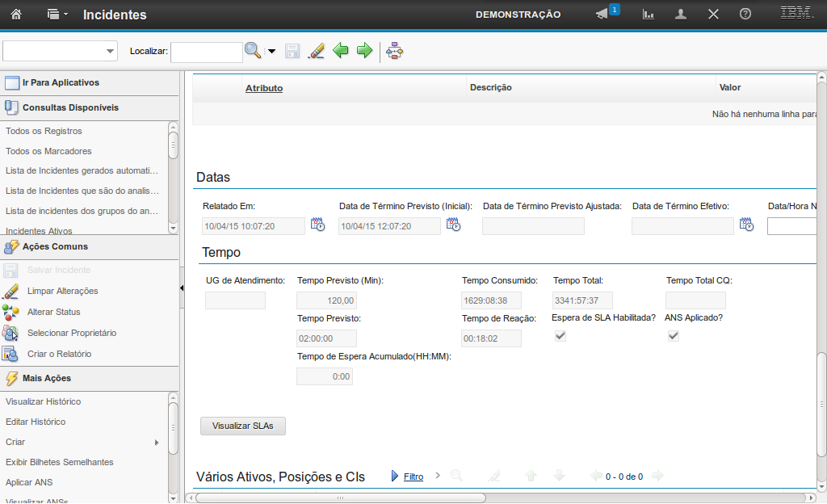Image resolution: width=827 pixels, height=504 pixels.
Task: Click the Localizar search input field
Action: pos(206,52)
